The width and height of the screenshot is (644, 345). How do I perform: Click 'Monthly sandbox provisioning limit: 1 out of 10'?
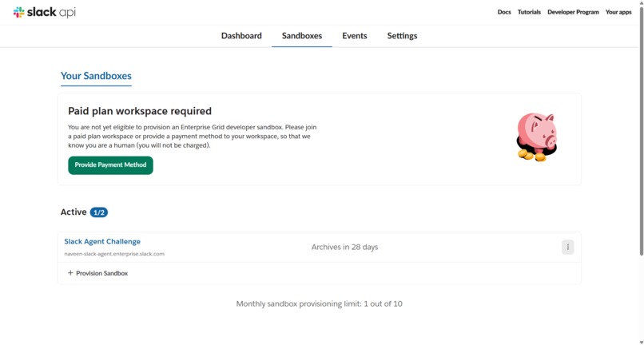coord(319,304)
